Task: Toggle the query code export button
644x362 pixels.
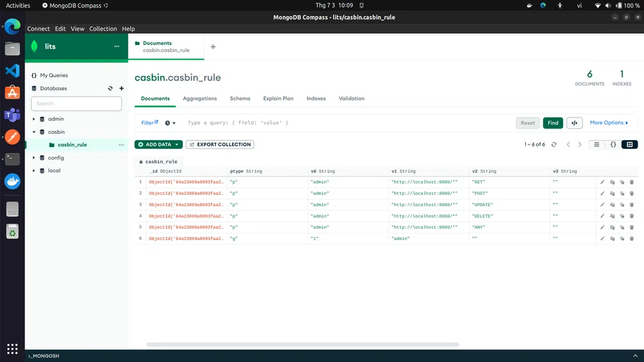Action: tap(574, 123)
